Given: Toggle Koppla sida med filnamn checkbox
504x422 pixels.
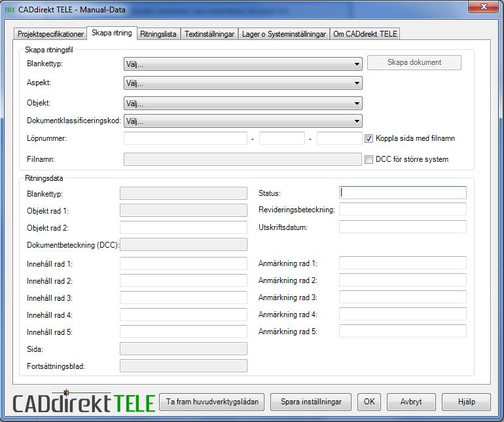Looking at the screenshot, I should pyautogui.click(x=369, y=138).
